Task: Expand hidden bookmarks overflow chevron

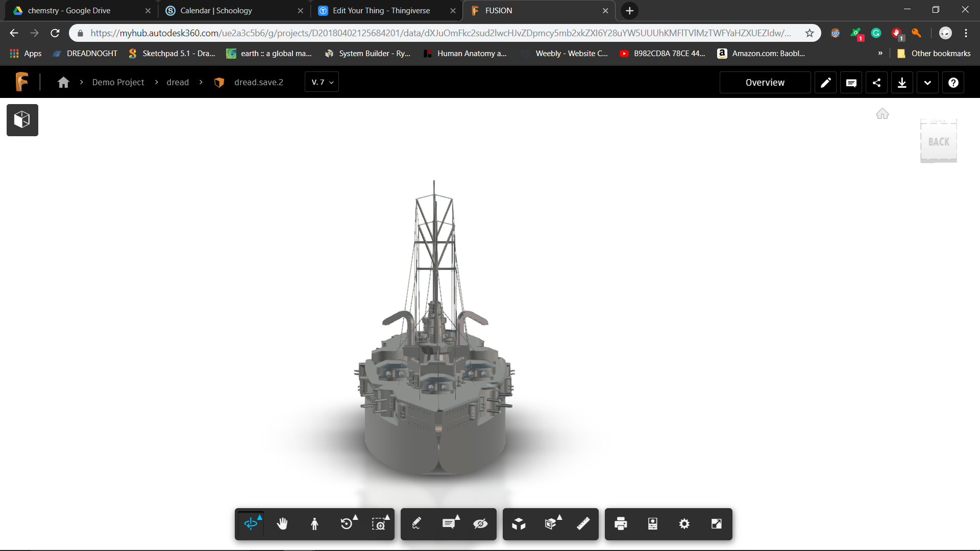Action: click(x=880, y=53)
